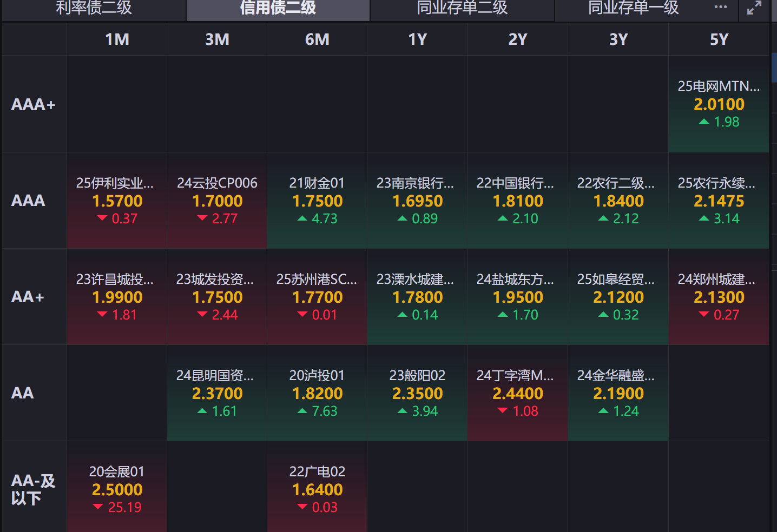Image resolution: width=777 pixels, height=532 pixels.
Task: Click the 24云投CP006 bond cell
Action: pyautogui.click(x=217, y=201)
